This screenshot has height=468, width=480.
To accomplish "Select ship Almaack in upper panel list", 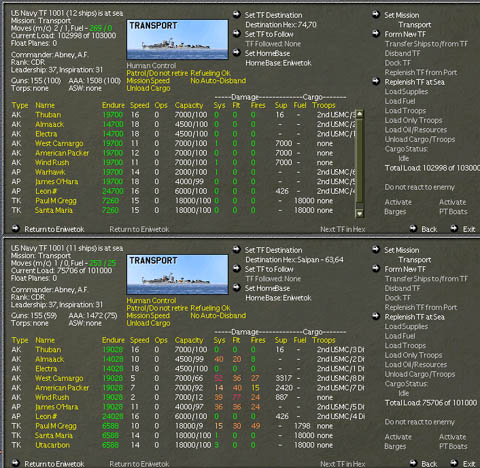I will point(50,124).
